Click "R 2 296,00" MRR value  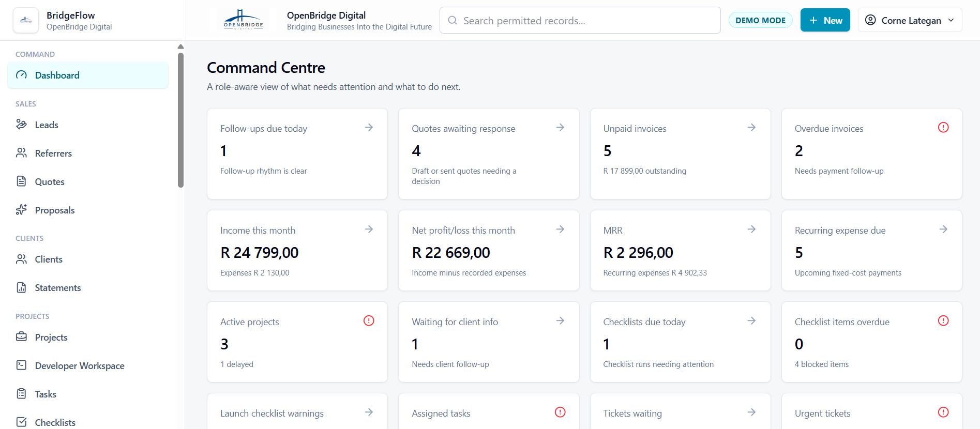(x=638, y=252)
